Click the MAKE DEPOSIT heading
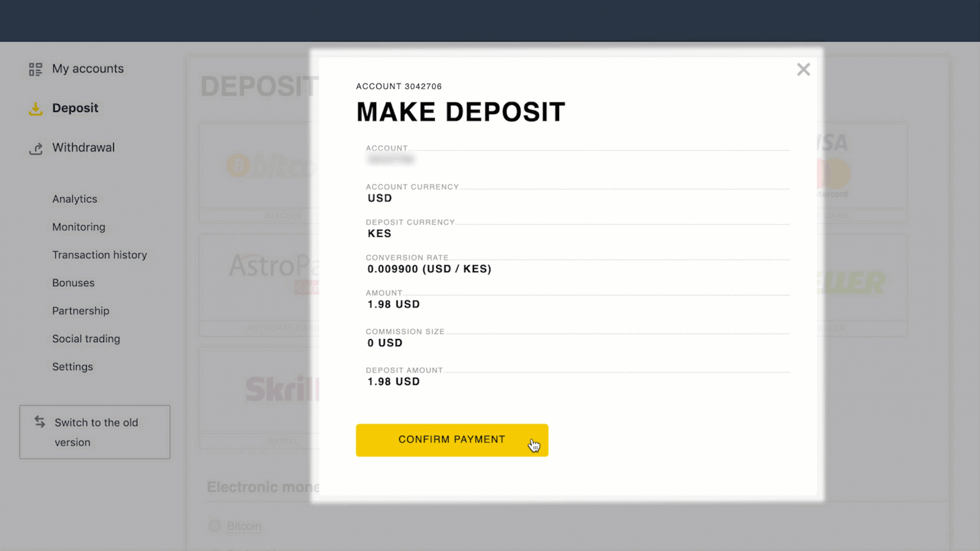 [x=461, y=112]
